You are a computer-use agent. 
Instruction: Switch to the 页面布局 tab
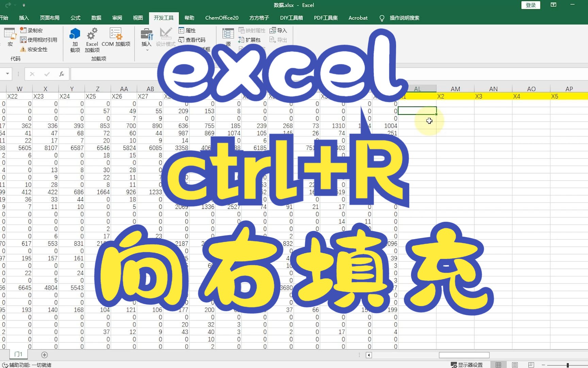50,18
